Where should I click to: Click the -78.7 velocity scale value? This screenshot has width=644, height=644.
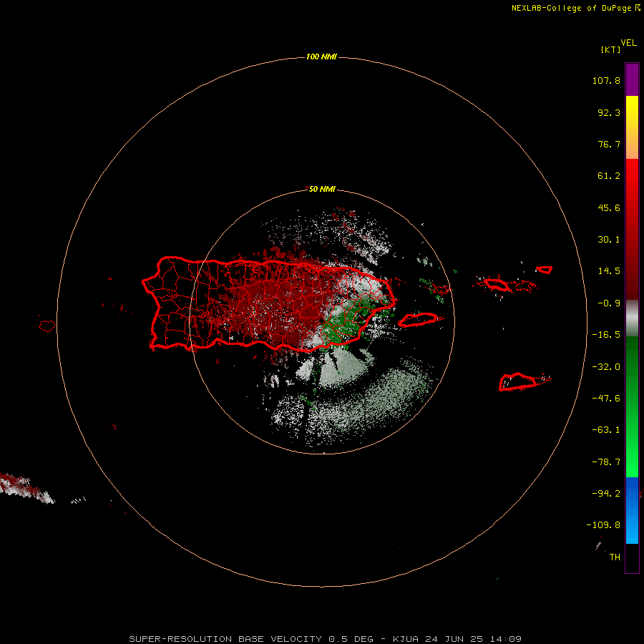(606, 462)
